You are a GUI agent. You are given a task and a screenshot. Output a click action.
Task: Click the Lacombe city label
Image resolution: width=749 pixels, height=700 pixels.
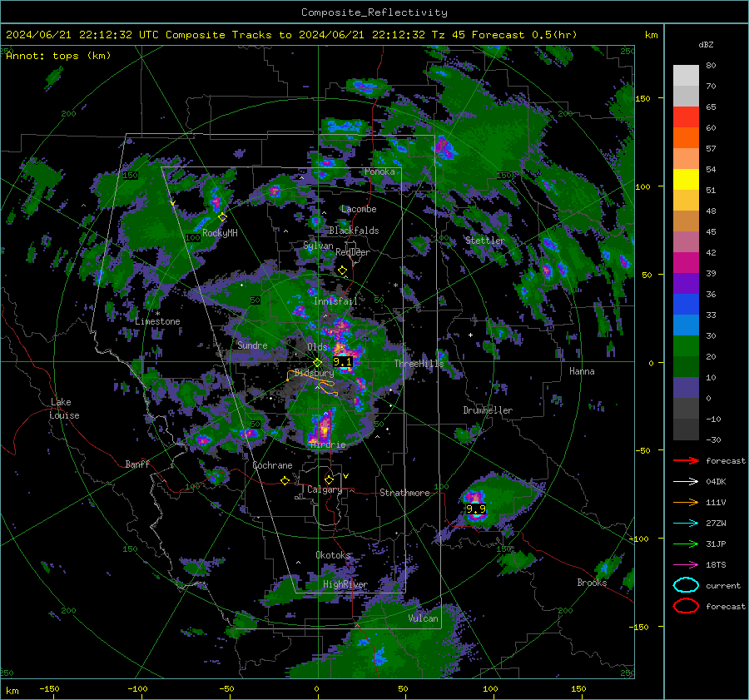(x=359, y=209)
